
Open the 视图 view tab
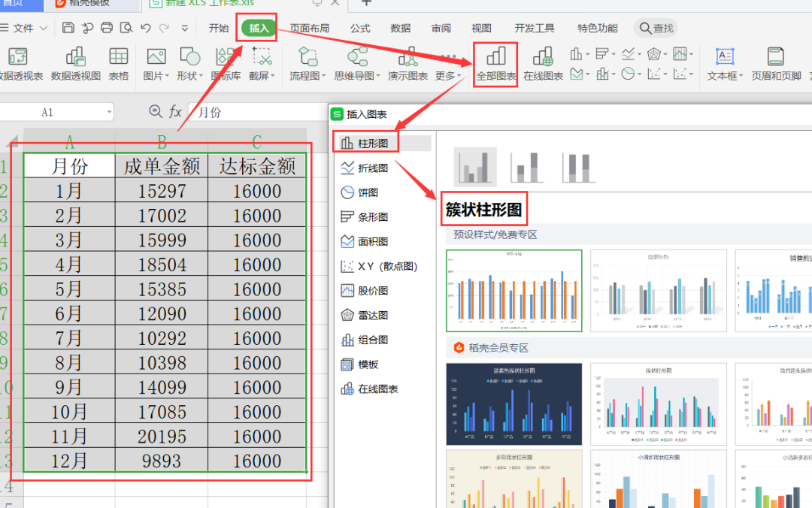pos(481,28)
